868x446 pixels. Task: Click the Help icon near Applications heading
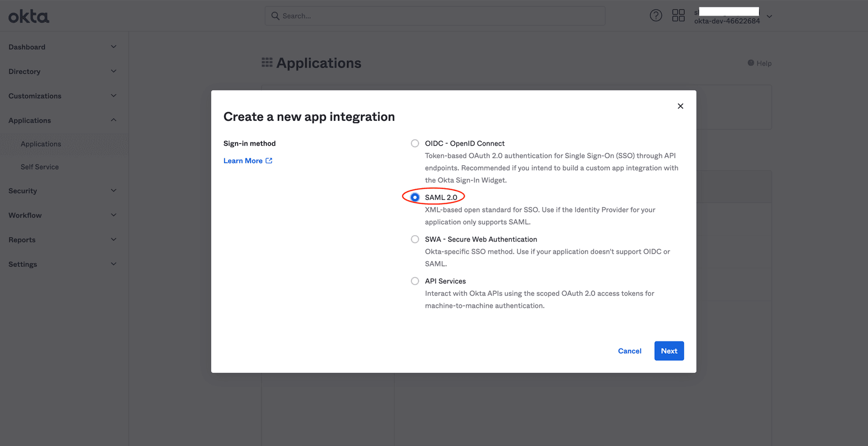pos(751,63)
